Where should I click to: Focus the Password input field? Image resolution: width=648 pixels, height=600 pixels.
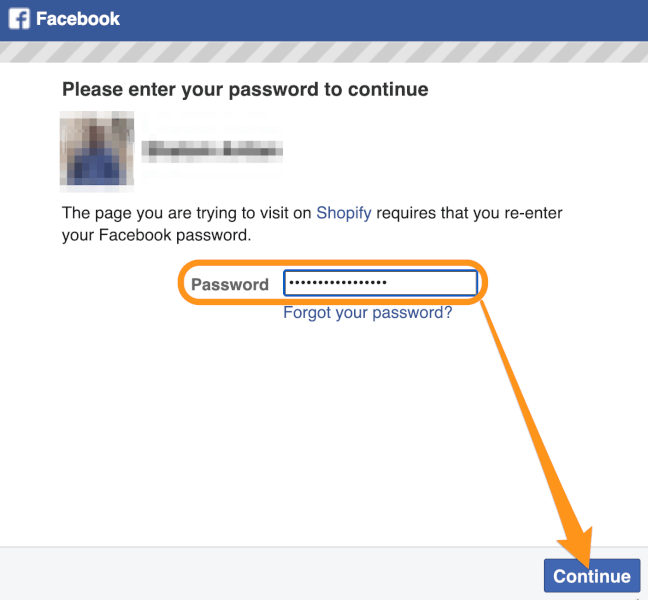coord(380,283)
